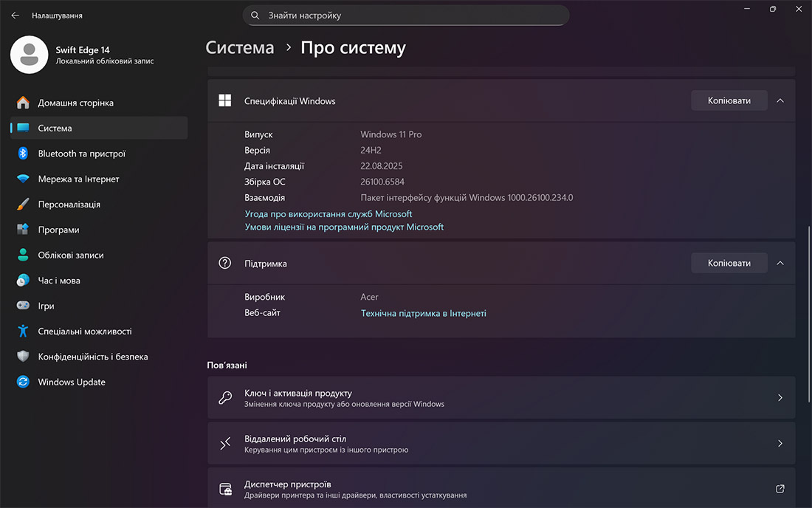
Task: Click the paintbrush Персоналізація icon
Action: (23, 204)
